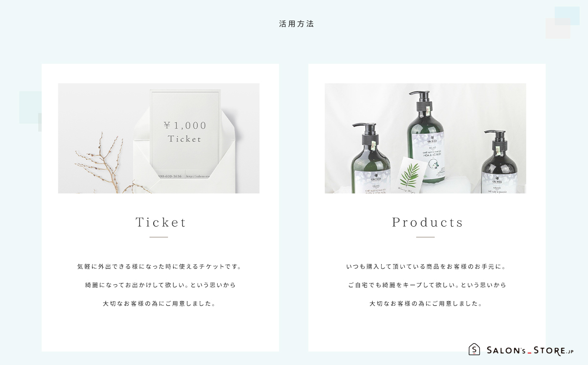Select the Ticket card heading
The width and height of the screenshot is (588, 365).
pyautogui.click(x=161, y=222)
